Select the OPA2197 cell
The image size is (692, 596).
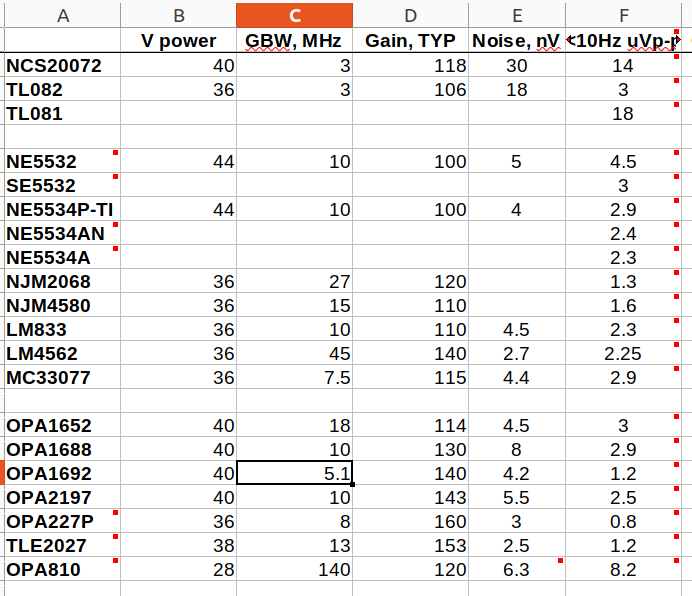[x=63, y=497]
